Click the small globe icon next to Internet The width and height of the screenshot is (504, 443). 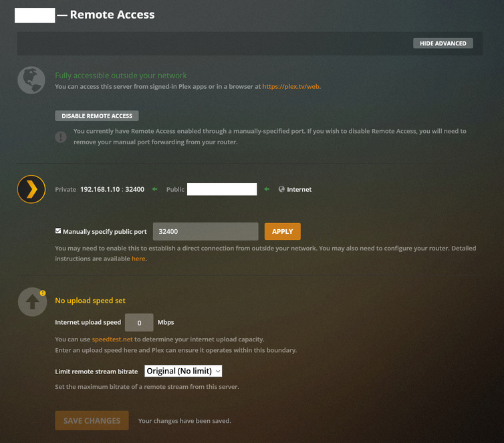coord(281,189)
